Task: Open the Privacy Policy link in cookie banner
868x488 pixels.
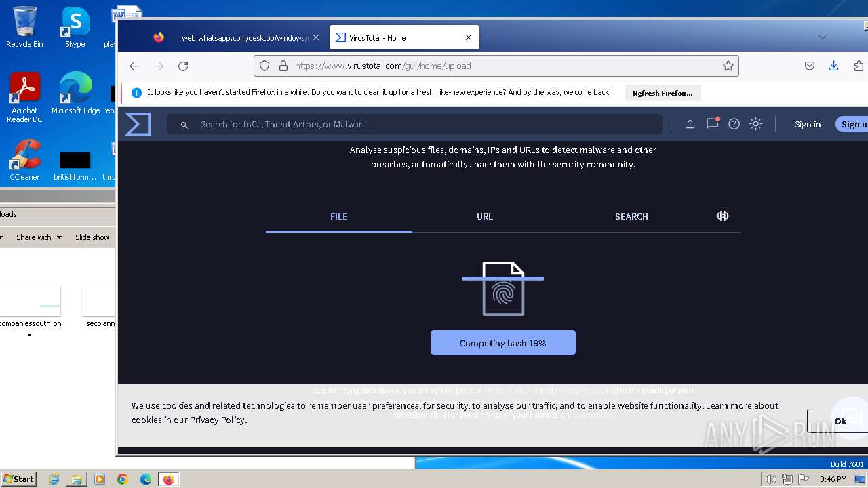Action: 217,420
